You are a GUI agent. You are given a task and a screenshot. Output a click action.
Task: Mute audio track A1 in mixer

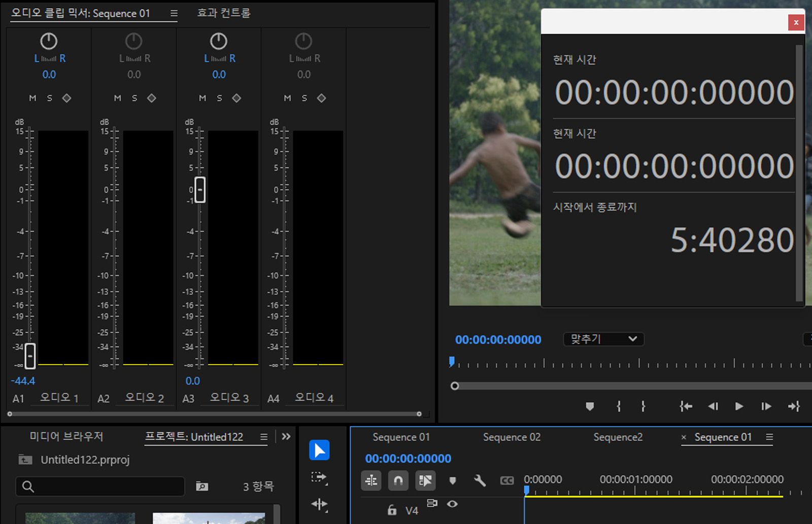click(x=33, y=98)
